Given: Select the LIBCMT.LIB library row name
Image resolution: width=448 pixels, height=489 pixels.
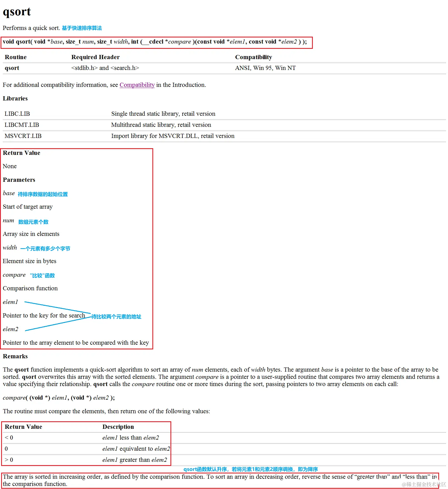Looking at the screenshot, I should tap(22, 125).
